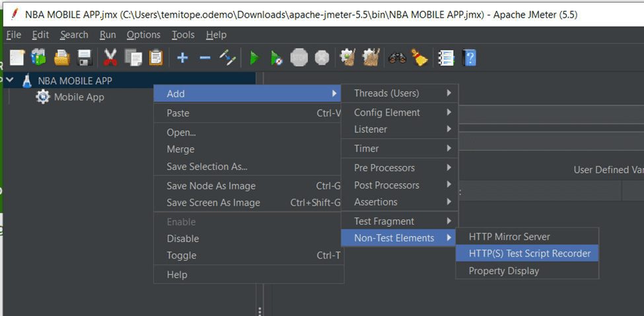Click the Mobile App gear icon
This screenshot has width=644, height=316.
click(43, 97)
